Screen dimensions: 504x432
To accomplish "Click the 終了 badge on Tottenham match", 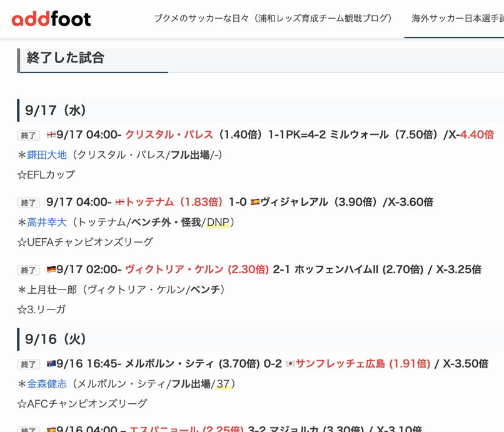I will coord(28,203).
